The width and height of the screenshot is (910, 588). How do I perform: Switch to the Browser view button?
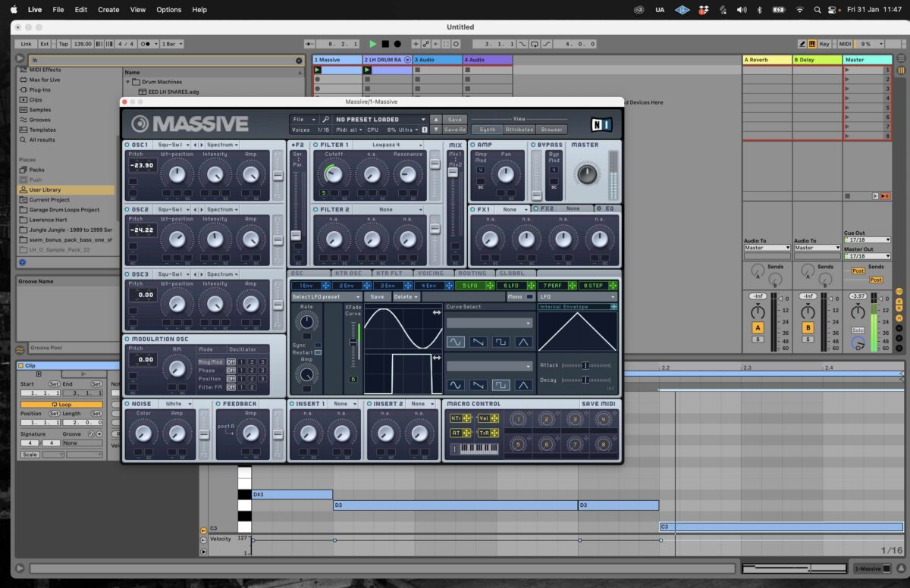point(551,130)
